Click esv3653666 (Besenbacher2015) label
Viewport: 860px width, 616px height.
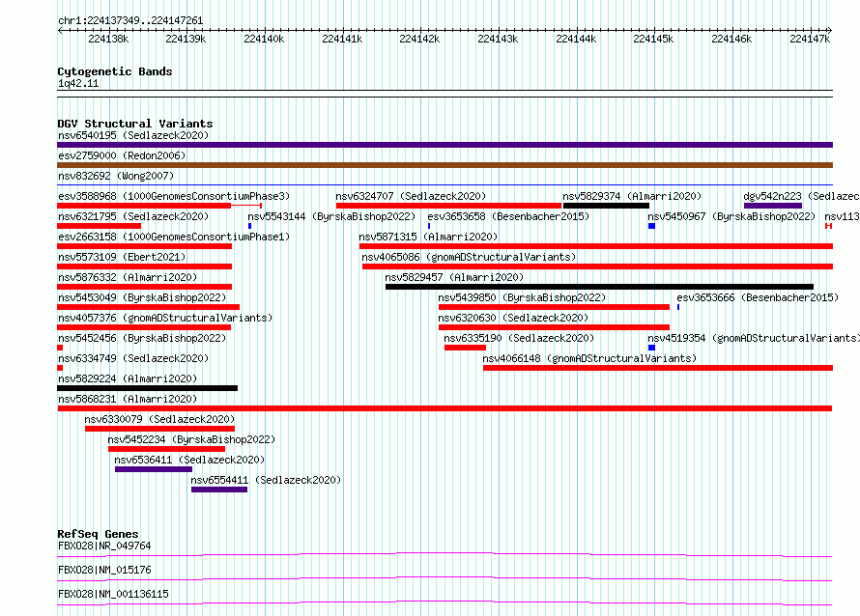(758, 297)
